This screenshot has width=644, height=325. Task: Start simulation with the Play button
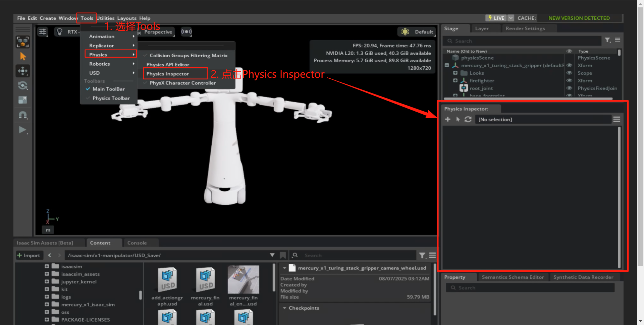(23, 130)
